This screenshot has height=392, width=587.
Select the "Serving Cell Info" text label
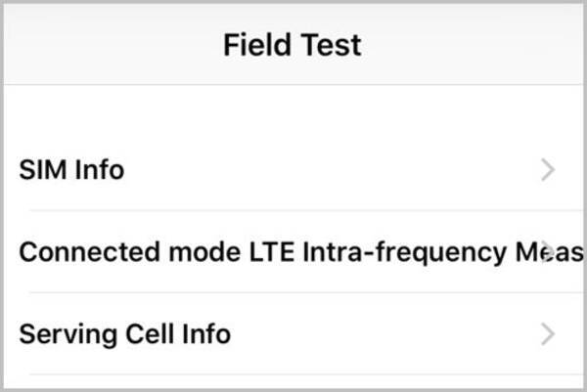[x=124, y=334]
